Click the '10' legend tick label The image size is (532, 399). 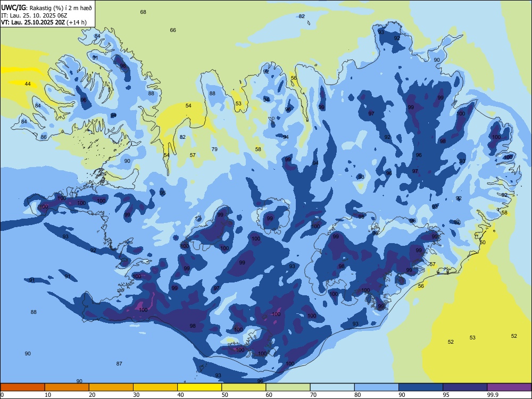point(48,395)
